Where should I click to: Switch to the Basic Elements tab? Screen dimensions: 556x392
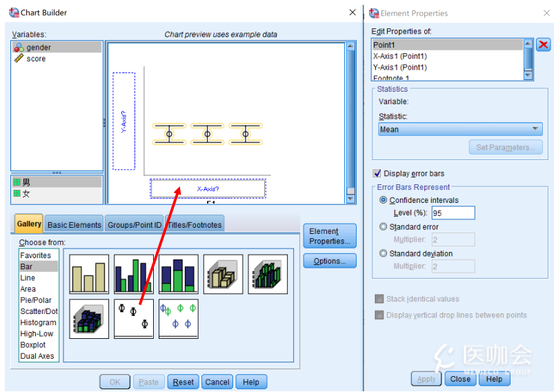tap(75, 225)
